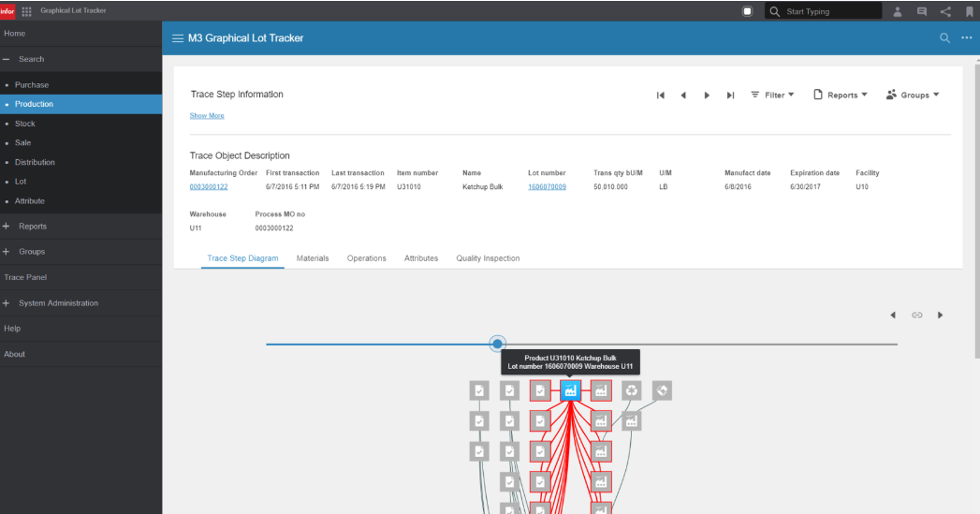This screenshot has width=980, height=514.
Task: Open the Groups dropdown in toolbar
Action: coord(914,95)
